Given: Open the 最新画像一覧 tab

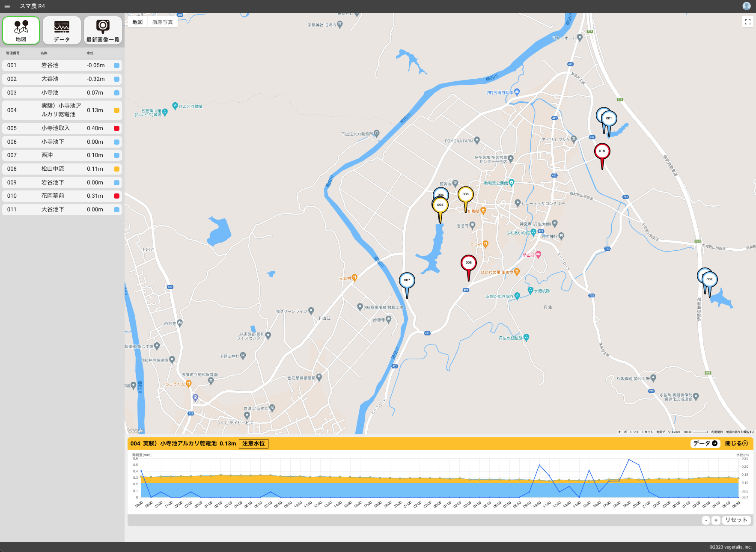Looking at the screenshot, I should pos(103,31).
